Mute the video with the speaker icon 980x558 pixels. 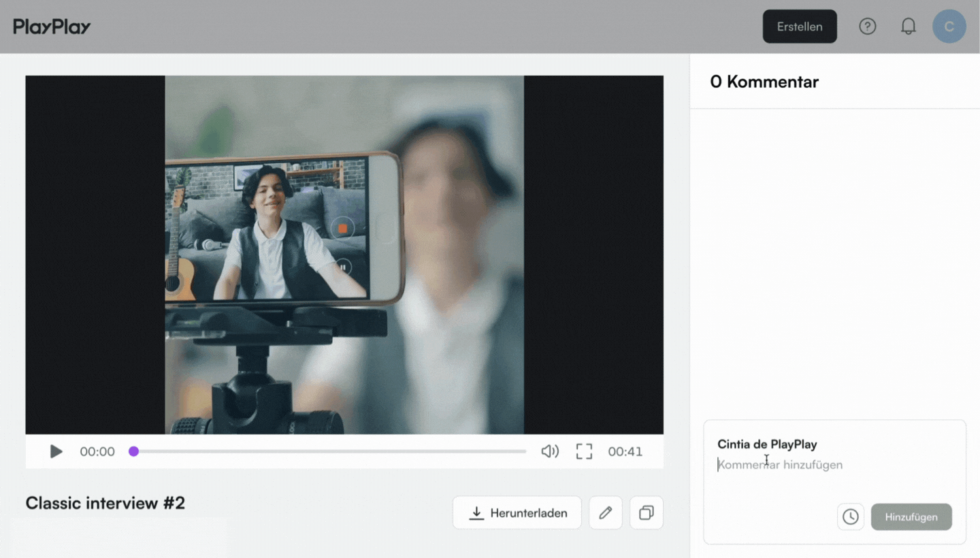coord(550,451)
